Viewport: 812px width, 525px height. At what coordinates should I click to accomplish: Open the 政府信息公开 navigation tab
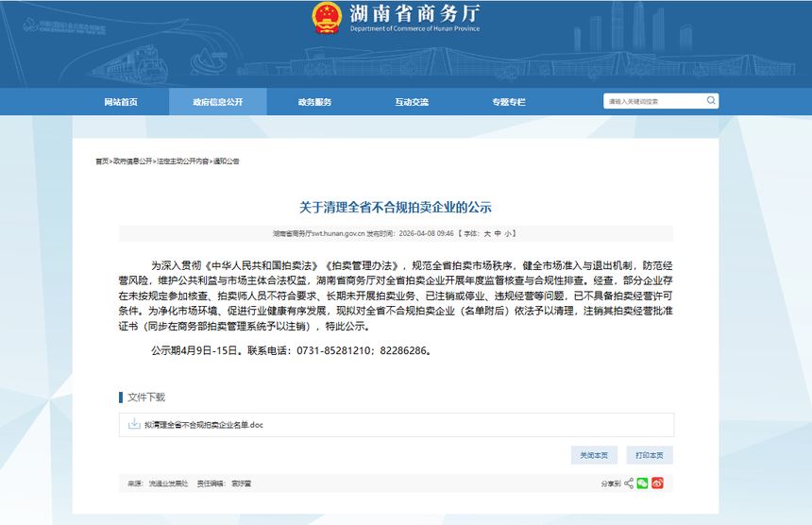point(217,102)
